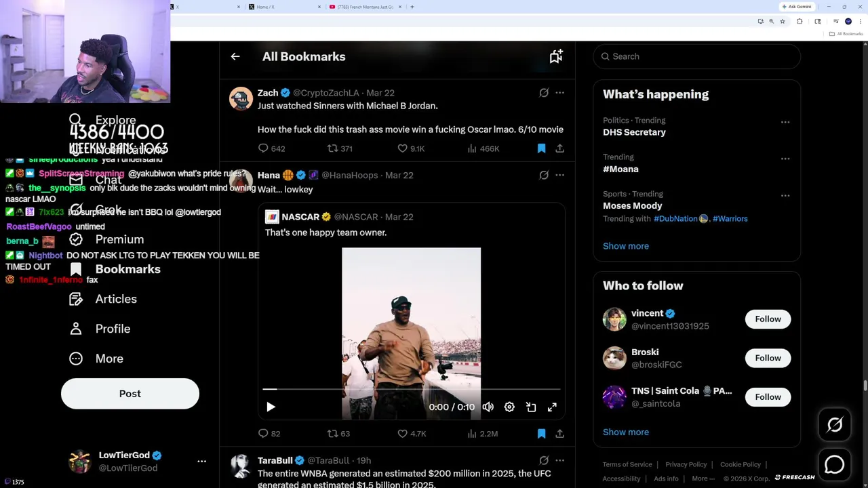Open NASCAR video settings gear
868x488 pixels.
[509, 407]
